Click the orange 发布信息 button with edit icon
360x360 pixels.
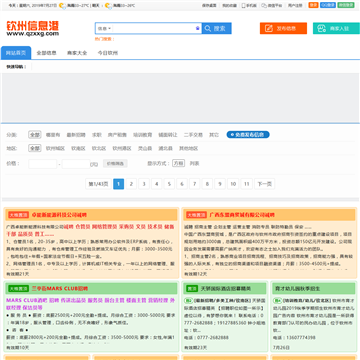[283, 28]
